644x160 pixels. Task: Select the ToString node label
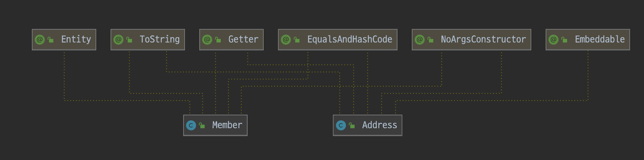click(x=160, y=39)
